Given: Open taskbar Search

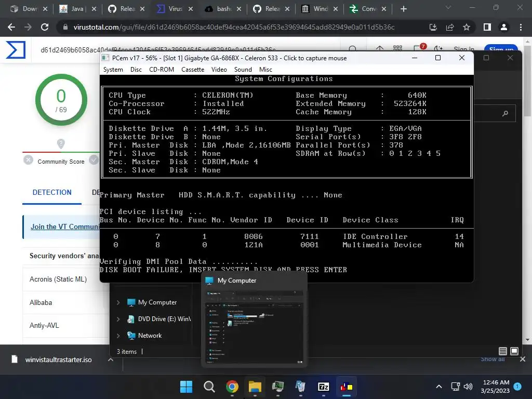Looking at the screenshot, I should (x=209, y=387).
